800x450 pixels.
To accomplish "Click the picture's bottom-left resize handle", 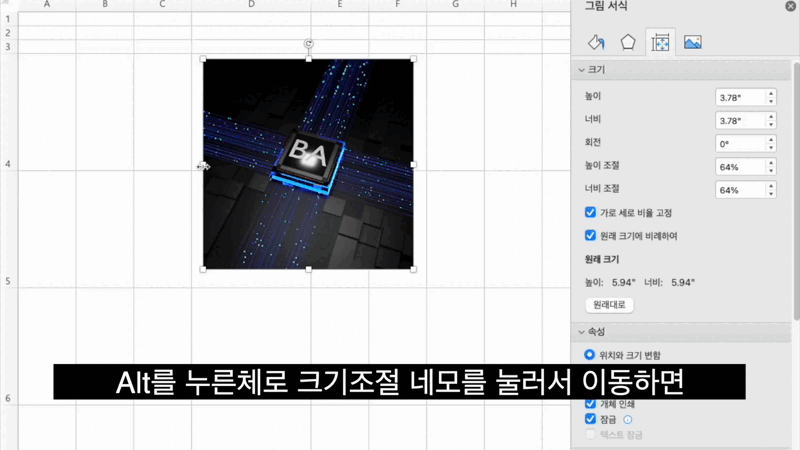I will pos(203,269).
